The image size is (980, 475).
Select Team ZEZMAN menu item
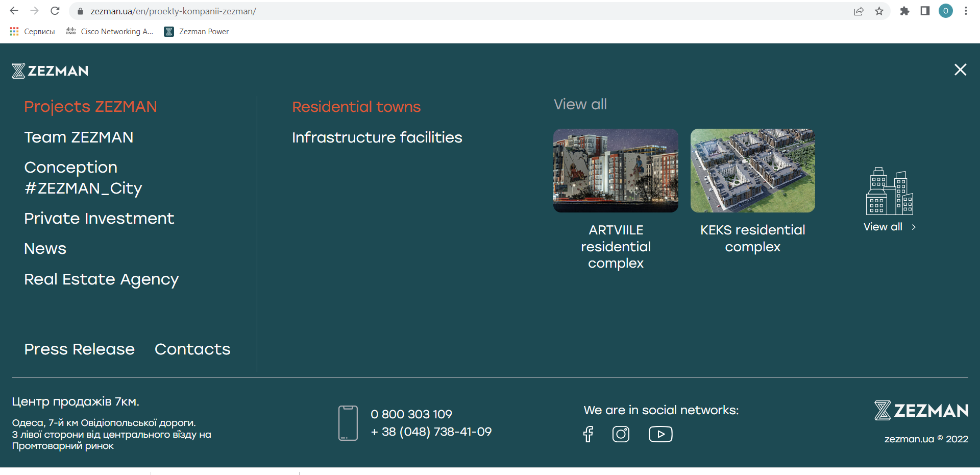(x=79, y=137)
